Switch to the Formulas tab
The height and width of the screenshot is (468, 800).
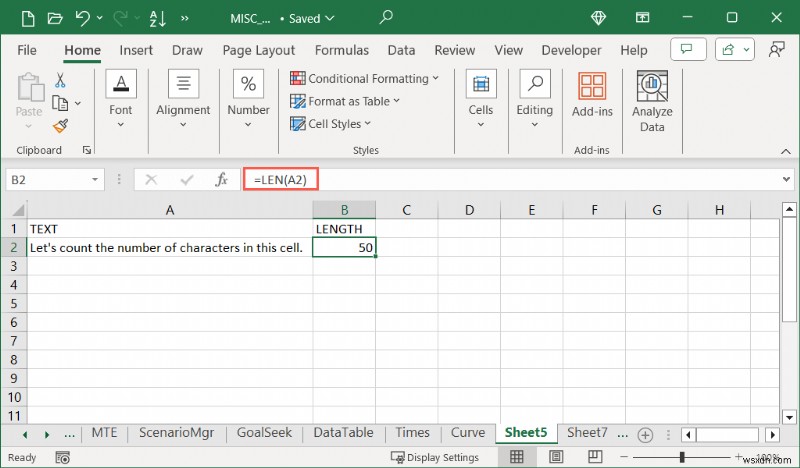pyautogui.click(x=341, y=50)
